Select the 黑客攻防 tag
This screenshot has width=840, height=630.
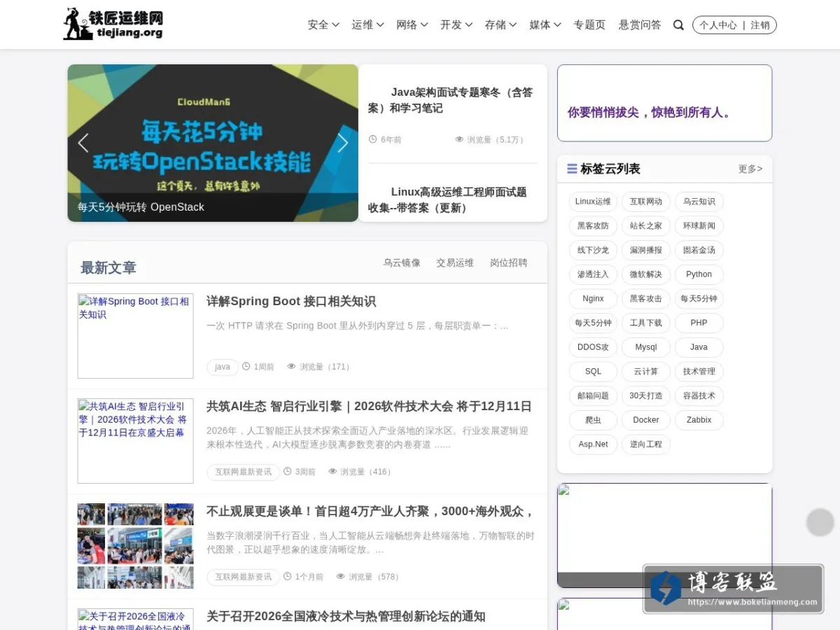[593, 225]
